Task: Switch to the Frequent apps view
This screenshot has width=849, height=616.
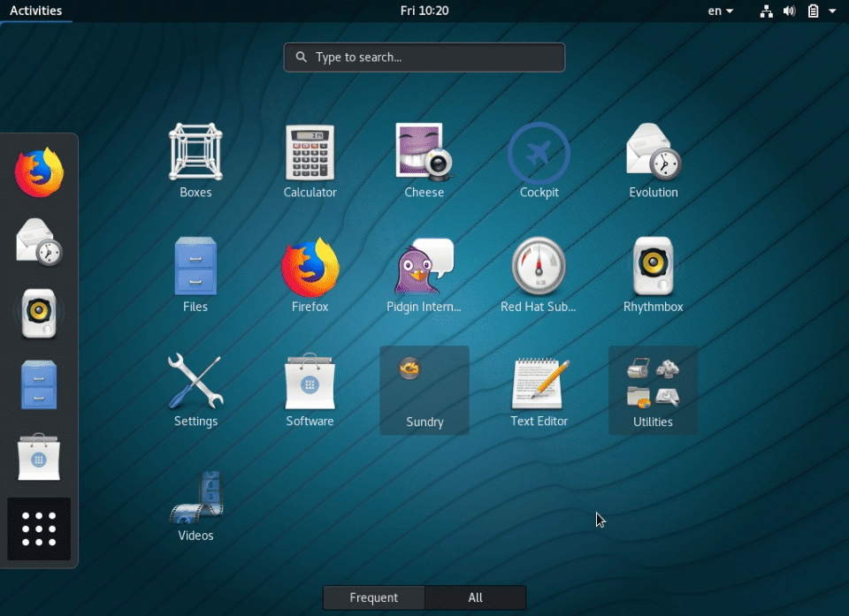Action: (x=373, y=597)
